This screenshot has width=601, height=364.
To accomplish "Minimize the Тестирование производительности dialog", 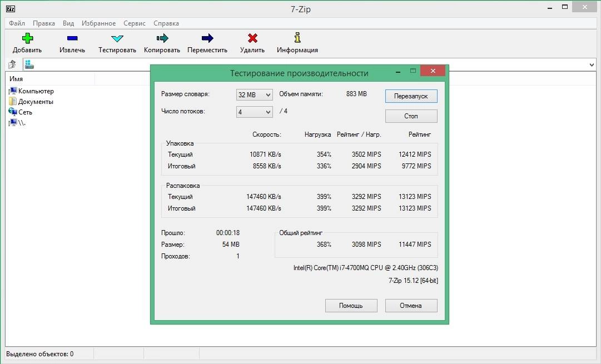I will [x=398, y=72].
